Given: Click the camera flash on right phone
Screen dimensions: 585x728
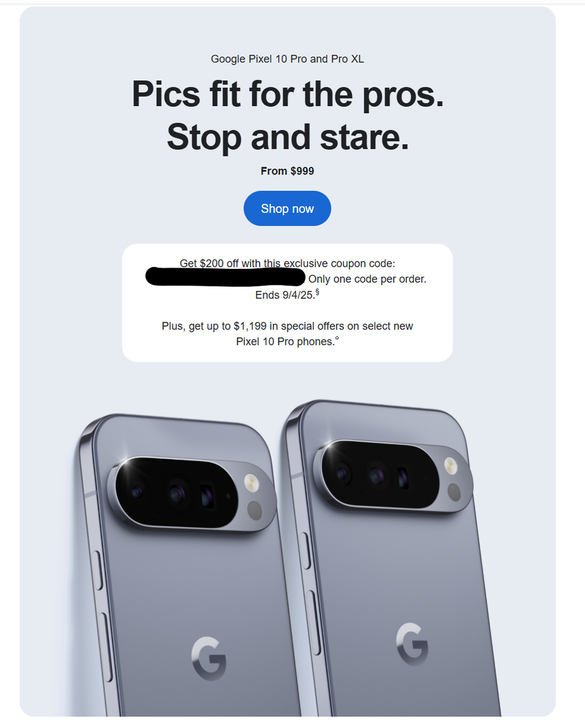Looking at the screenshot, I should [x=452, y=466].
